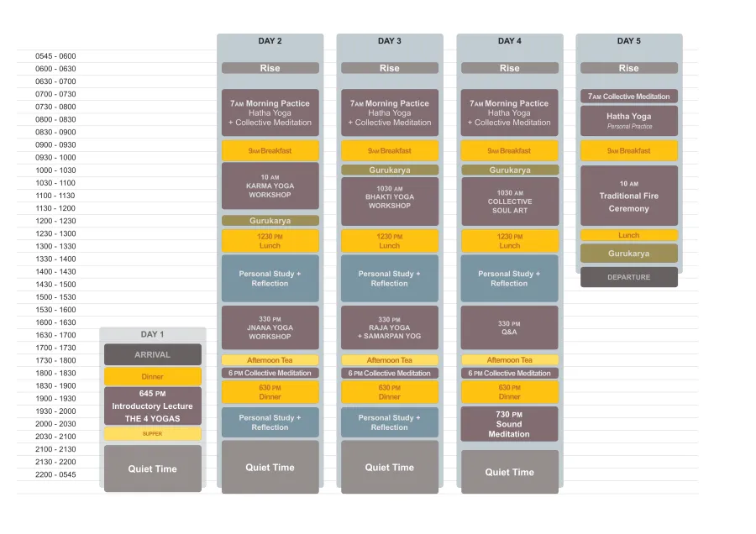Select Day 4 Personal Study + Reflection block
The height and width of the screenshot is (534, 756).
(x=510, y=279)
